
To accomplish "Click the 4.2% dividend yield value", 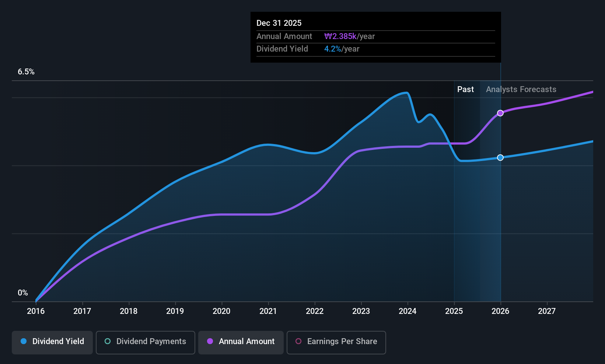I will point(333,49).
